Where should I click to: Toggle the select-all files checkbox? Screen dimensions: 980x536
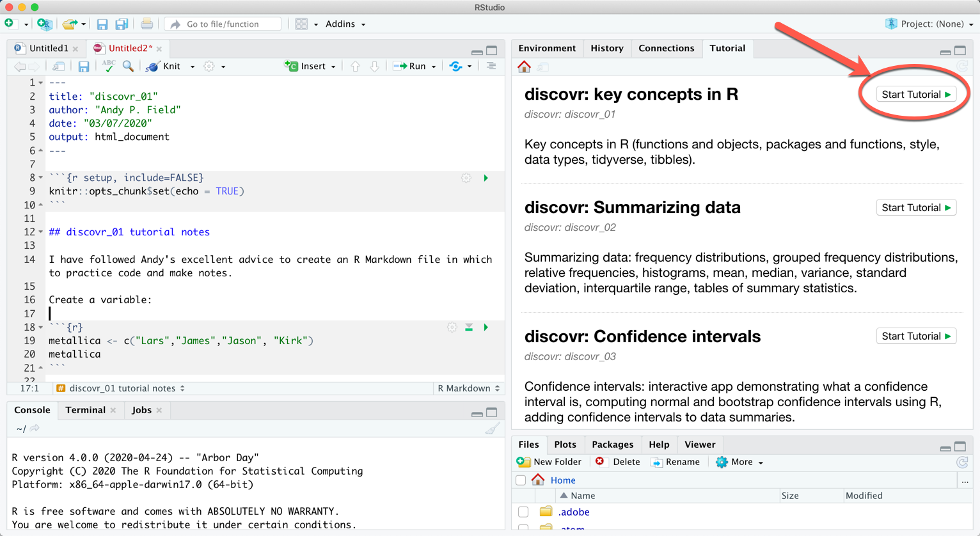pyautogui.click(x=521, y=480)
